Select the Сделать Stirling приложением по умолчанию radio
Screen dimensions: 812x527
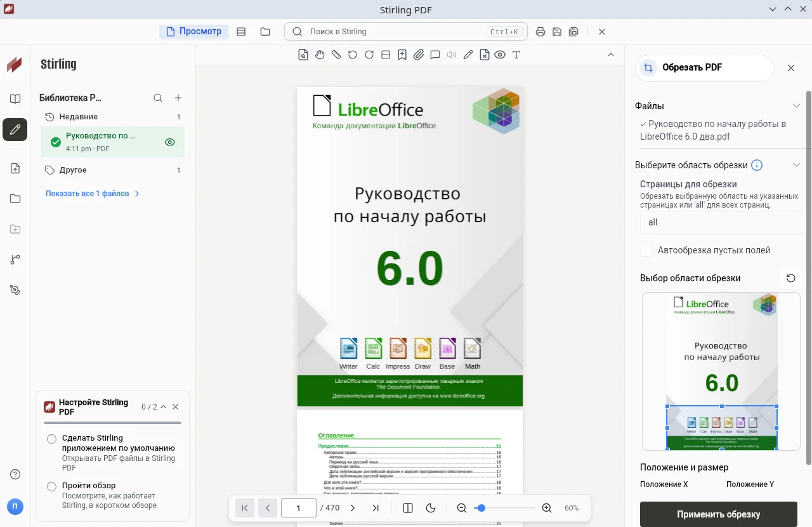pos(51,439)
